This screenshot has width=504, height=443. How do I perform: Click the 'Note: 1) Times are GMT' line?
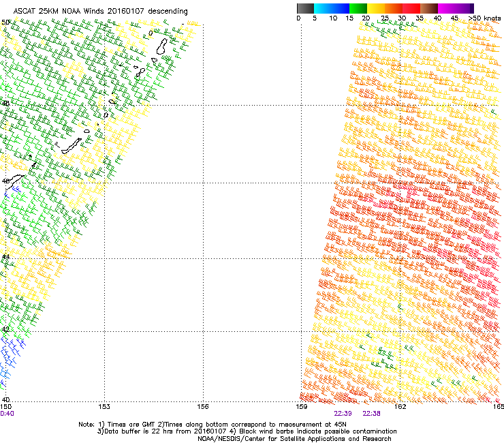[x=212, y=425]
